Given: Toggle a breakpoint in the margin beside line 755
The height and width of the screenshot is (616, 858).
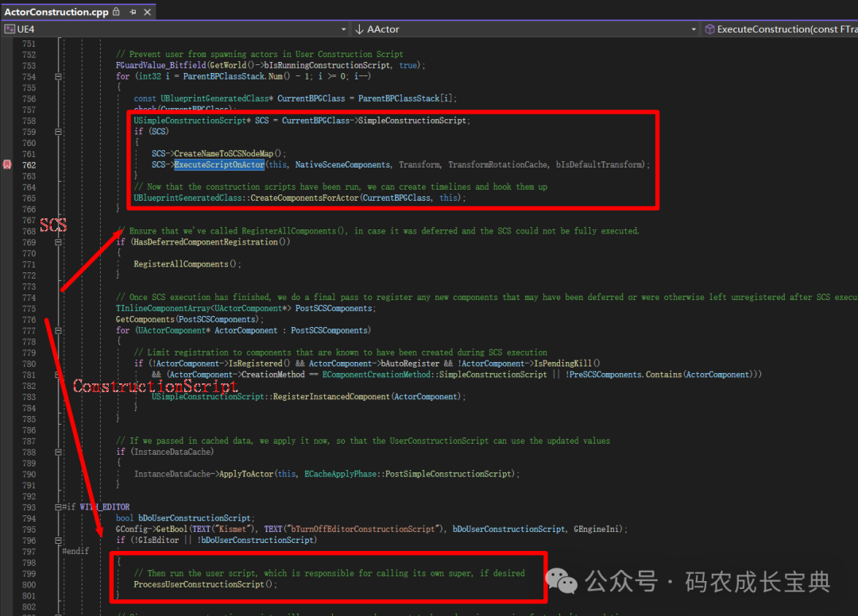Looking at the screenshot, I should tap(7, 87).
